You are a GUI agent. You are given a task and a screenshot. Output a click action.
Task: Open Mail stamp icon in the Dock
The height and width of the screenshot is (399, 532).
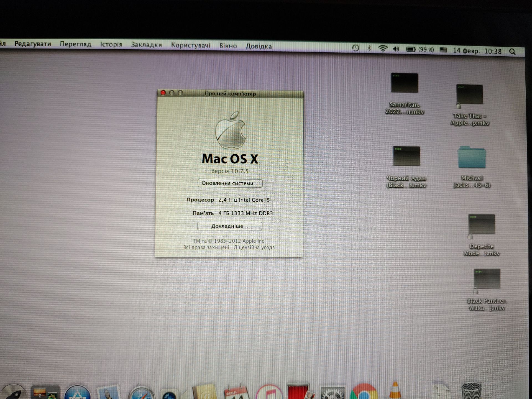(x=109, y=392)
